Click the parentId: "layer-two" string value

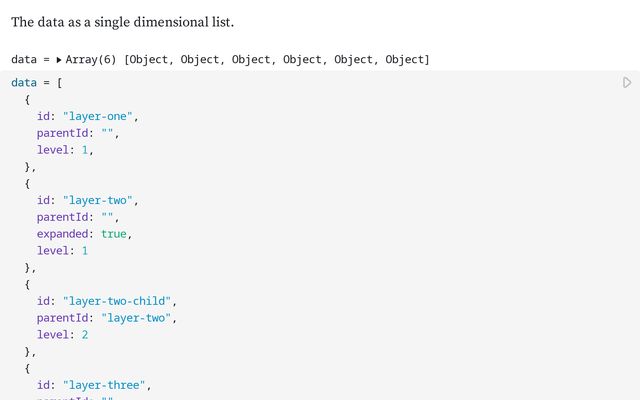click(x=132, y=318)
